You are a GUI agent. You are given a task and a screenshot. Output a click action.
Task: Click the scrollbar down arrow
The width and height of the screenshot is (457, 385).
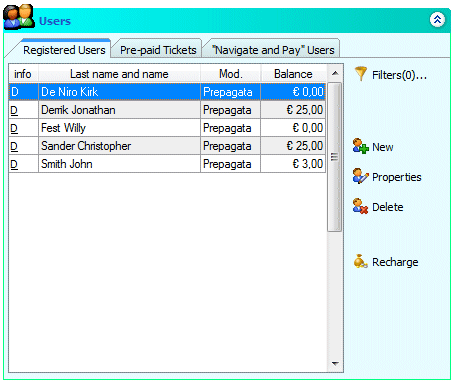click(335, 363)
